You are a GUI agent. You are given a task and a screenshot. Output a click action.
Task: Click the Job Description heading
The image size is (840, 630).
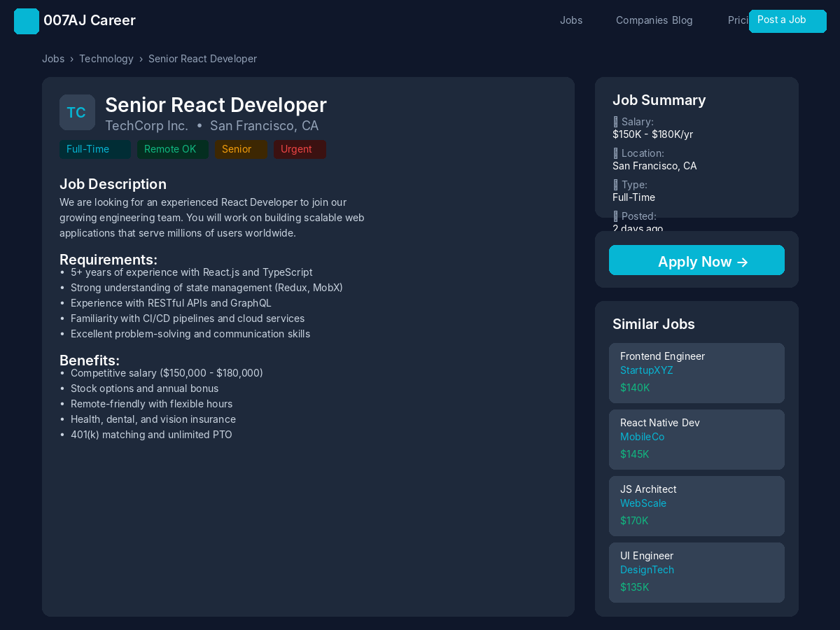[x=113, y=184]
